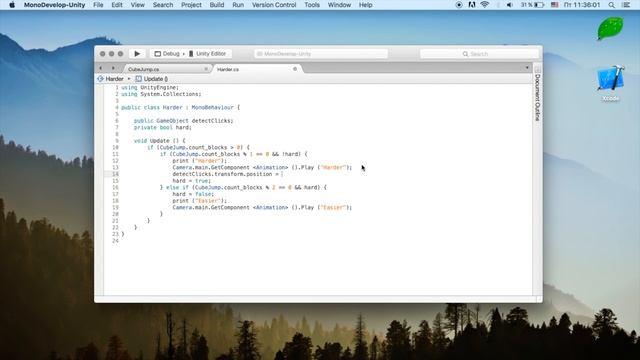The image size is (640, 360).
Task: Open the volume control in menu bar
Action: pos(509,5)
